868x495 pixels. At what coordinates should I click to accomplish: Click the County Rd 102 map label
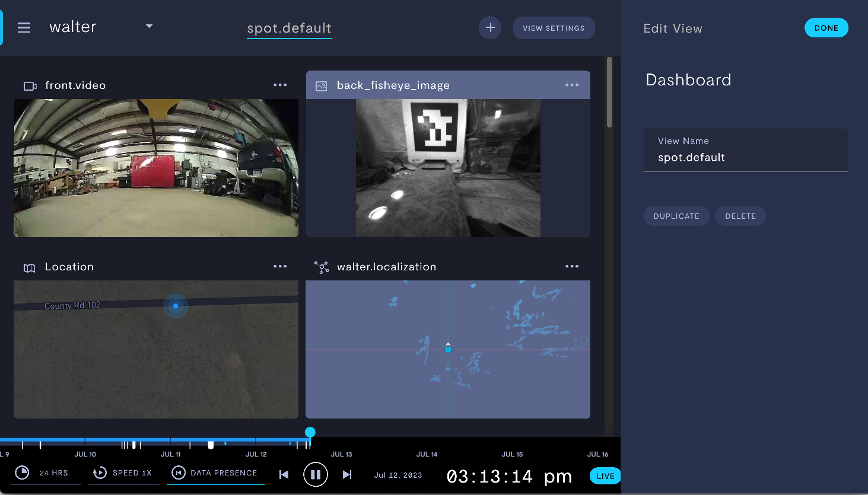72,305
